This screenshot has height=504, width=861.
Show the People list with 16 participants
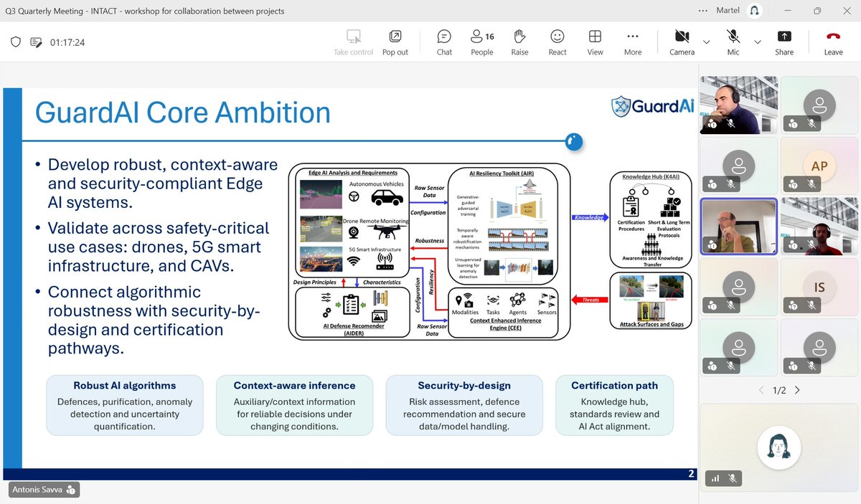point(482,42)
